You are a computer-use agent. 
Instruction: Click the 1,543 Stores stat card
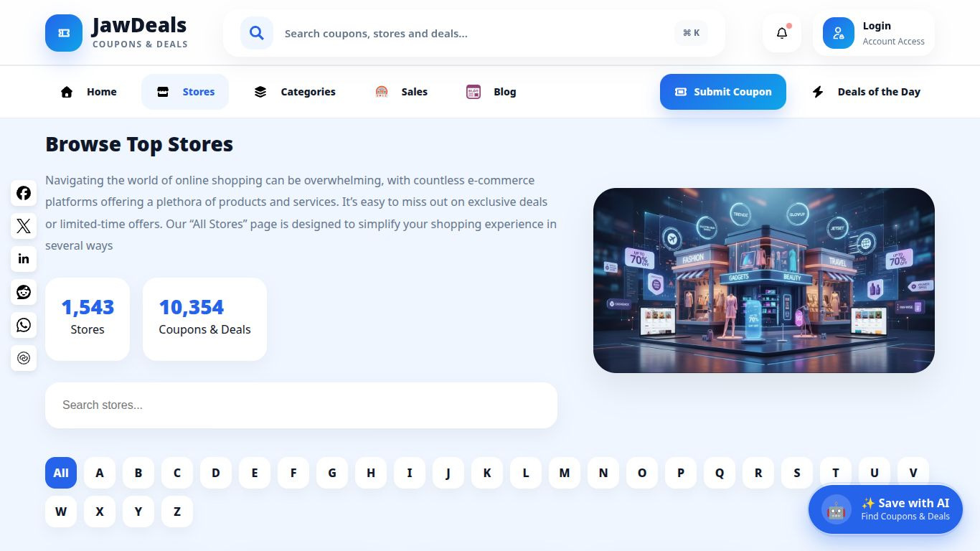pos(88,319)
